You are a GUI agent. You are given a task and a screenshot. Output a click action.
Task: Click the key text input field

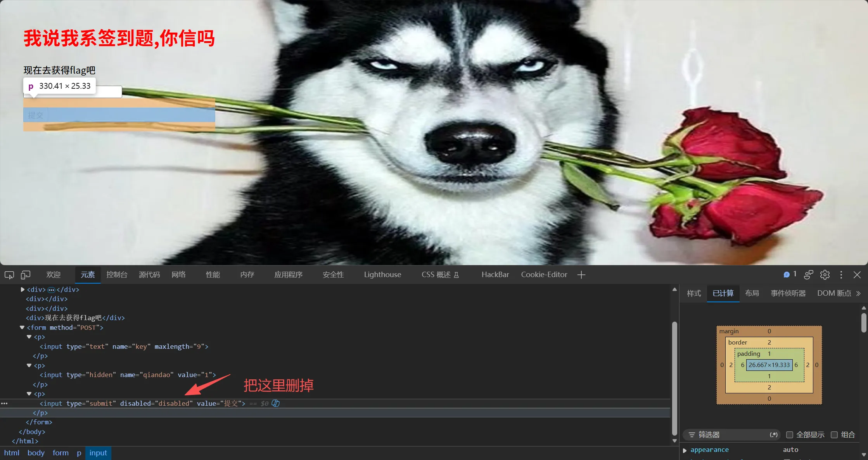click(73, 92)
